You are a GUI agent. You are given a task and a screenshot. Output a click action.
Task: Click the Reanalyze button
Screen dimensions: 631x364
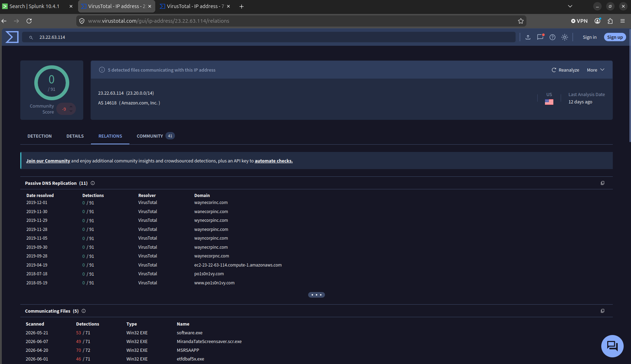[x=565, y=70]
